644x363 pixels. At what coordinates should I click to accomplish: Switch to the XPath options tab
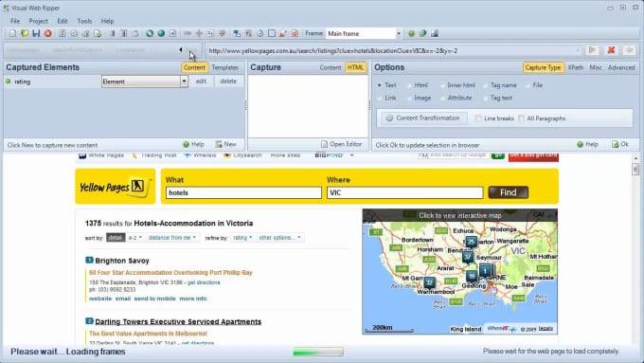click(576, 67)
